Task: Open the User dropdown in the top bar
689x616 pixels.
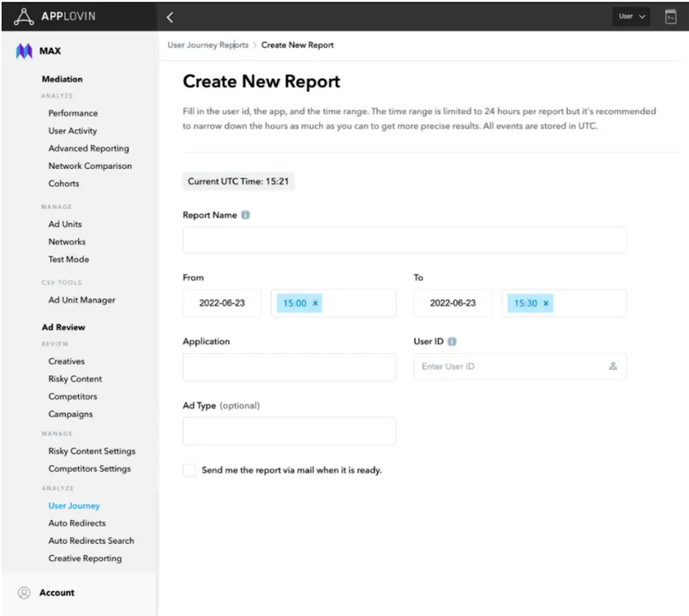Action: [x=630, y=15]
